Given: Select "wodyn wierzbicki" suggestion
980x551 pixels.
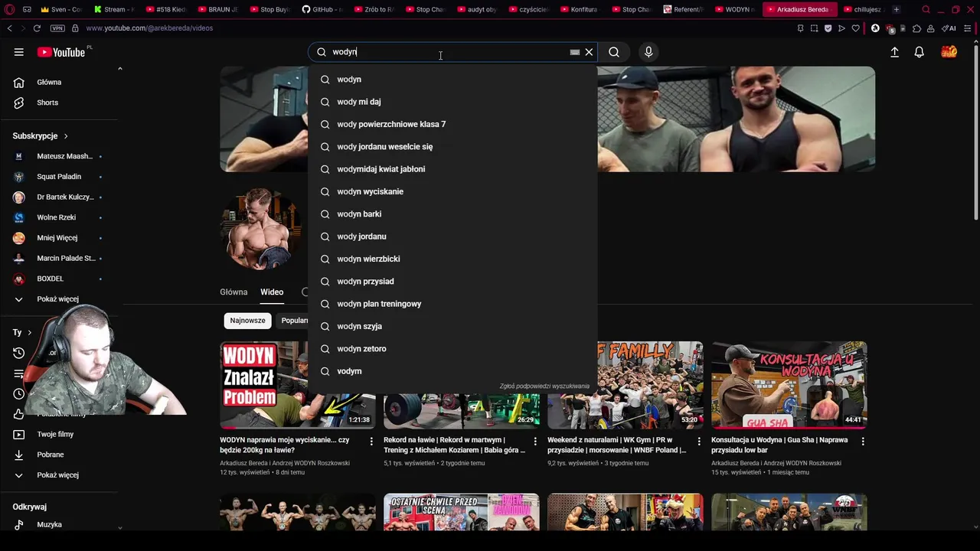Looking at the screenshot, I should click(x=452, y=259).
